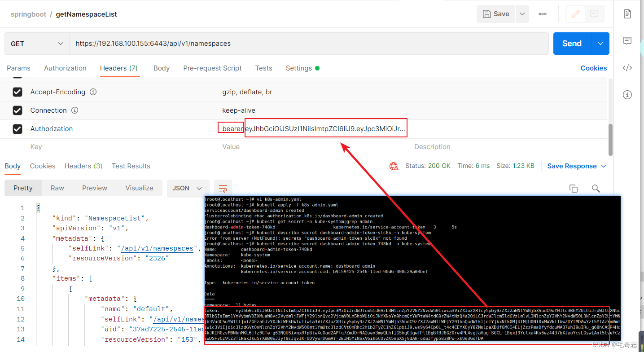Click the search response icon
The image size is (644, 352).
click(596, 189)
